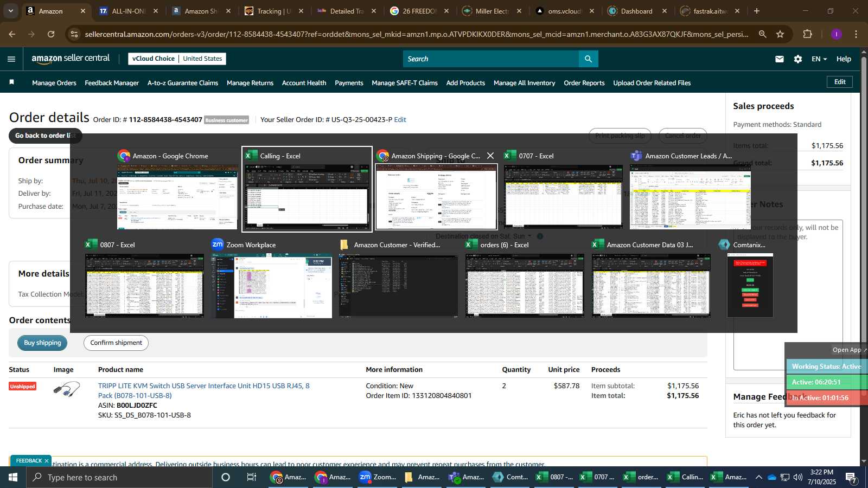Open Zoom from the taskbar
The width and height of the screenshot is (868, 488).
(x=378, y=477)
